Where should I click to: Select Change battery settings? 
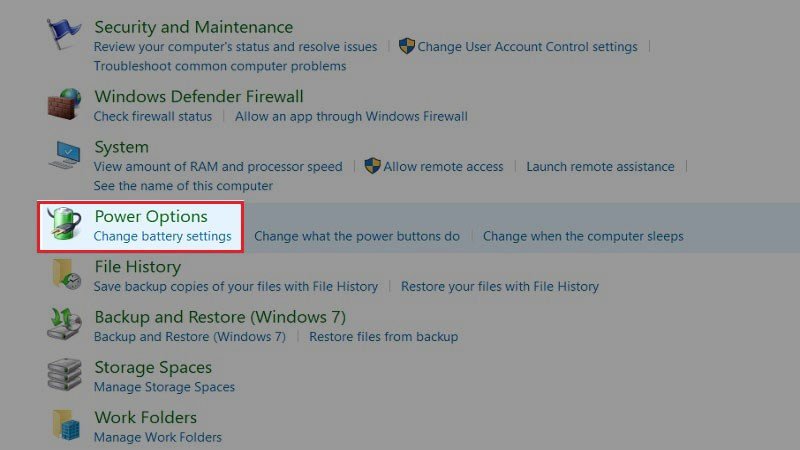[x=162, y=237]
